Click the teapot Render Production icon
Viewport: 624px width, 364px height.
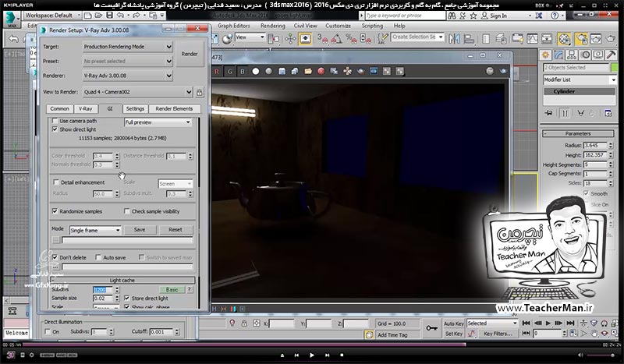coord(610,39)
